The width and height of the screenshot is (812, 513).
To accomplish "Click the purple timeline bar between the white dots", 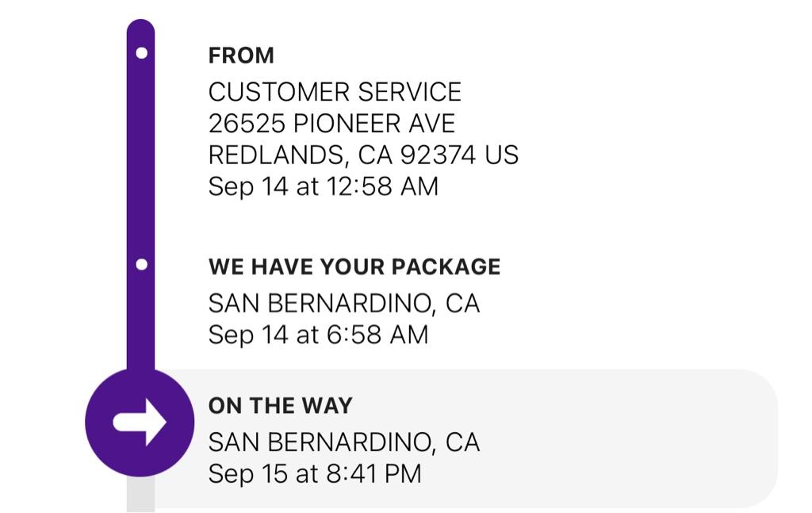I will pyautogui.click(x=141, y=159).
